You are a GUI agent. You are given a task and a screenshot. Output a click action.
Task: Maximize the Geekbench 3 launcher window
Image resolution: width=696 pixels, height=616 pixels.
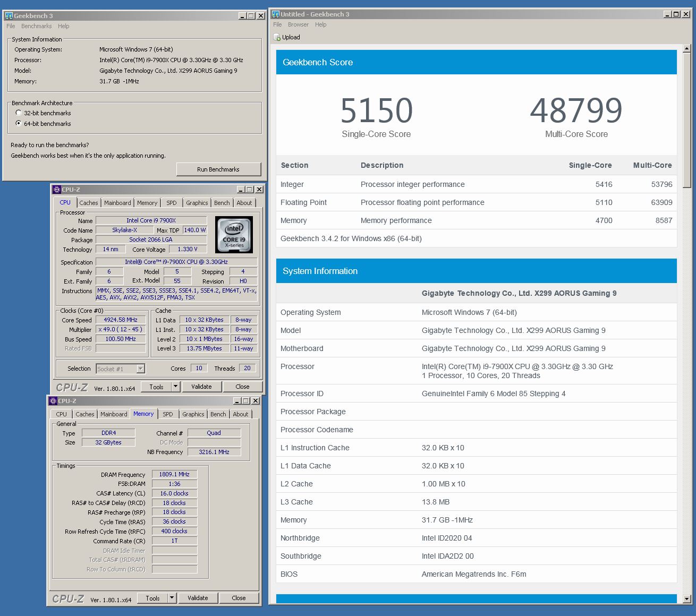(251, 16)
